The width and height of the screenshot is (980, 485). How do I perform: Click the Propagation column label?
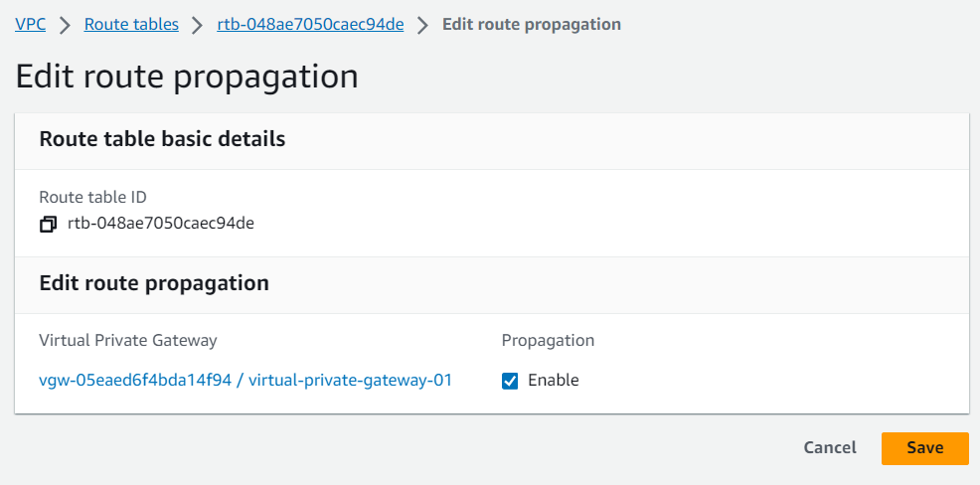pyautogui.click(x=548, y=341)
